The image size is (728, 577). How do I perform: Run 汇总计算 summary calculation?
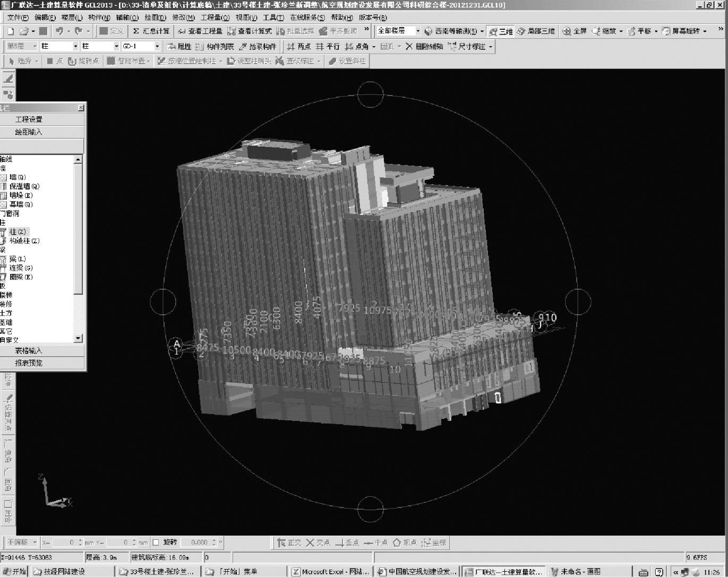pyautogui.click(x=151, y=31)
